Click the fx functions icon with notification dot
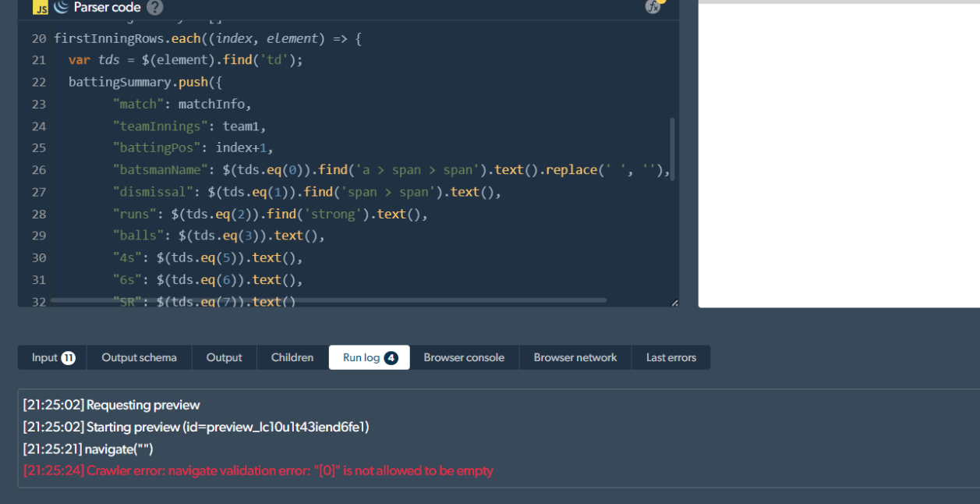 [653, 7]
